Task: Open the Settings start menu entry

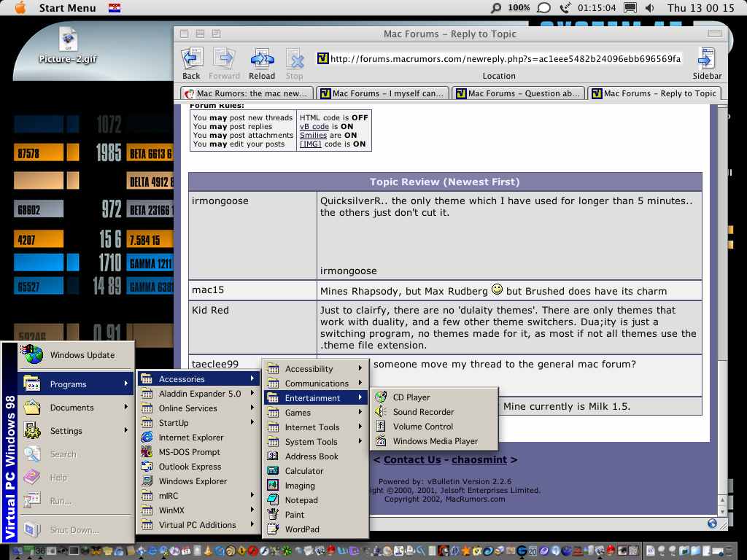Action: point(76,431)
